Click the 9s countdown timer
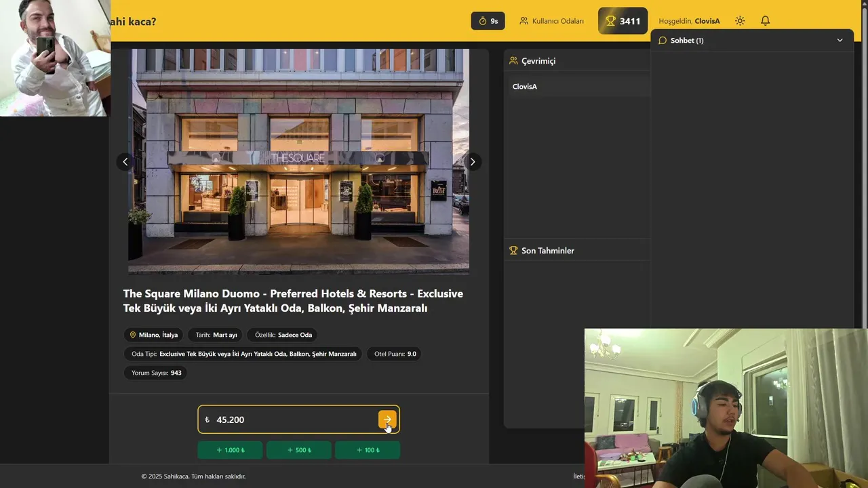The height and width of the screenshot is (488, 868). [x=488, y=21]
